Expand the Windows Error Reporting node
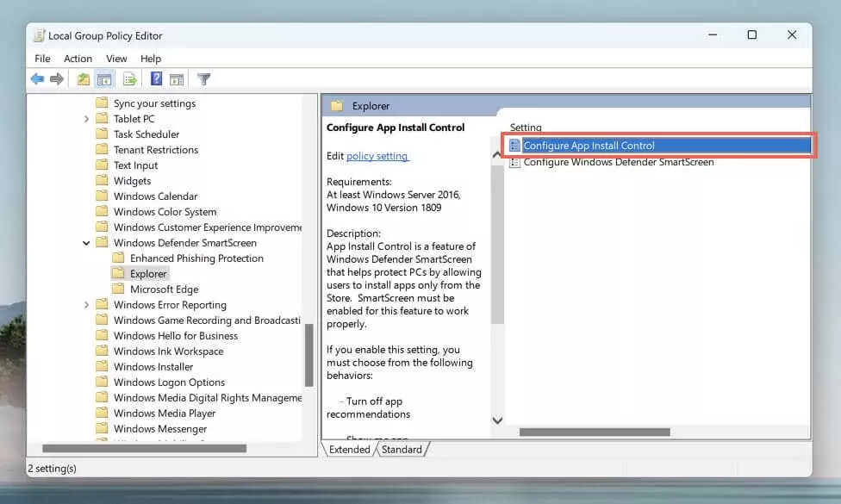The image size is (841, 504). pos(86,305)
